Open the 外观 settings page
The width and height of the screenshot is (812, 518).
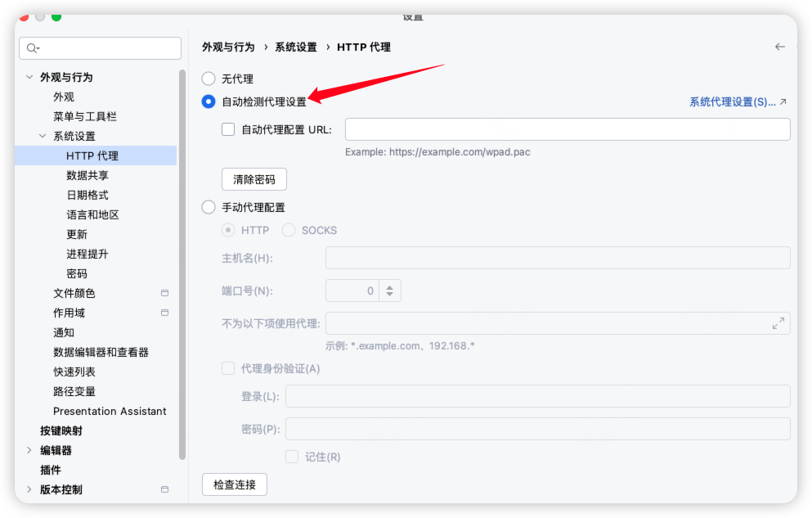(x=64, y=97)
